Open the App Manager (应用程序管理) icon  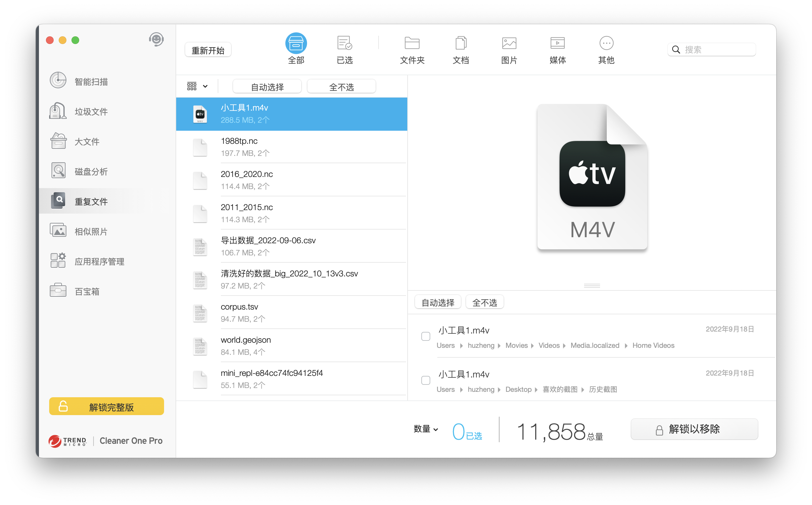pyautogui.click(x=58, y=261)
